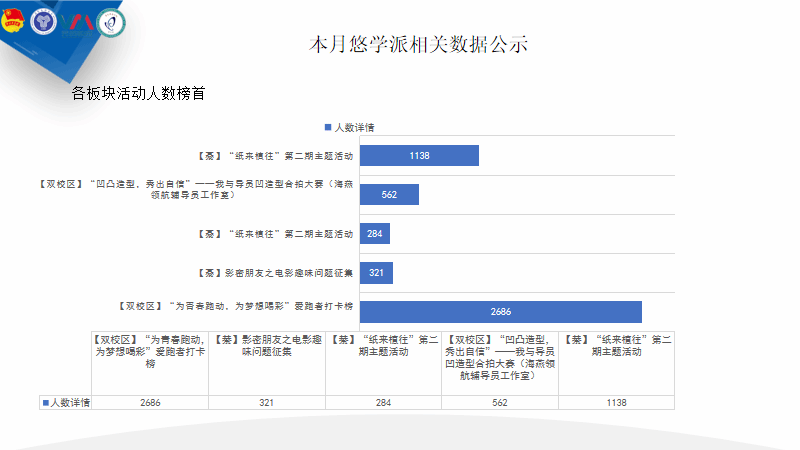Click the 人数详情 legend key in the table row
This screenshot has height=450, width=800.
66,402
